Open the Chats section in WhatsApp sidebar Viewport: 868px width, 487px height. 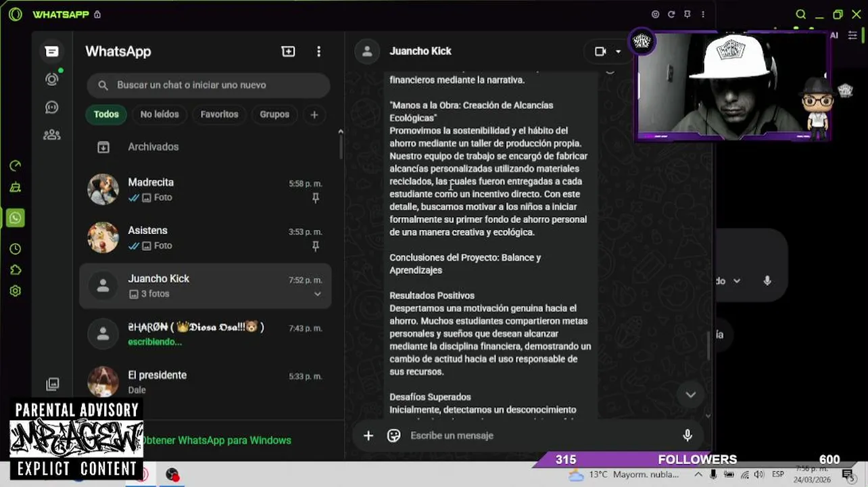click(x=52, y=51)
